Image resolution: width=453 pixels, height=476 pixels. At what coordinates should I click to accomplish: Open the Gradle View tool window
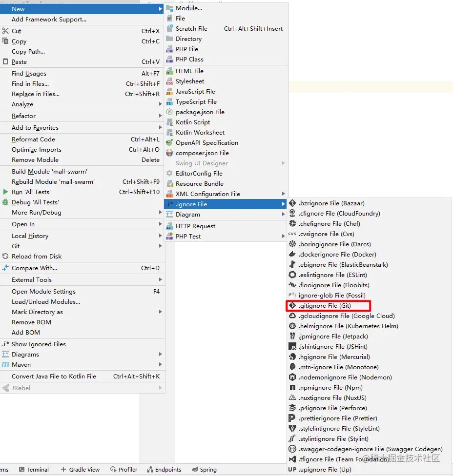pos(80,470)
